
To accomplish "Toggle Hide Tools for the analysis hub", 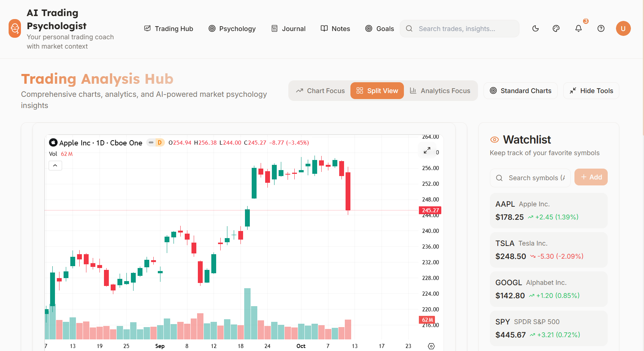I will (591, 90).
